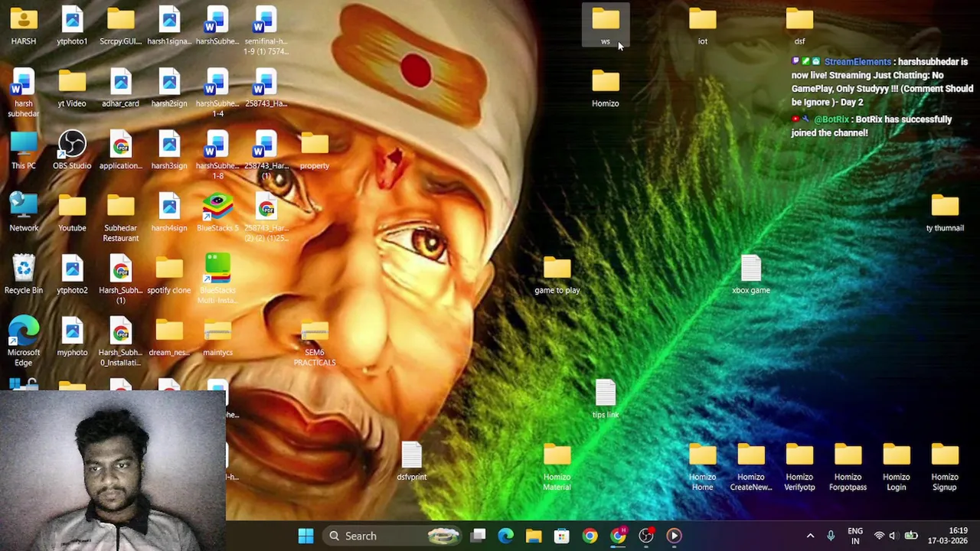This screenshot has width=980, height=551.
Task: Click the taskbar Search box
Action: (392, 536)
